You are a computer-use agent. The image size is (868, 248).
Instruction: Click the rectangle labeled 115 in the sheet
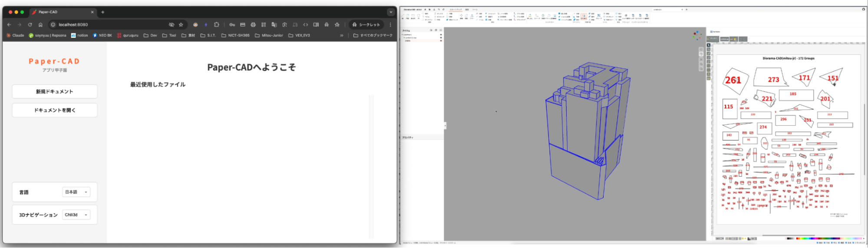coord(729,109)
